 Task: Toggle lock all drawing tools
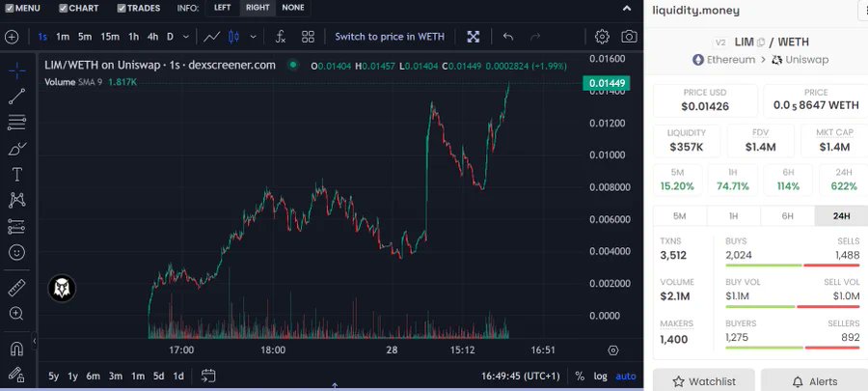tap(16, 375)
